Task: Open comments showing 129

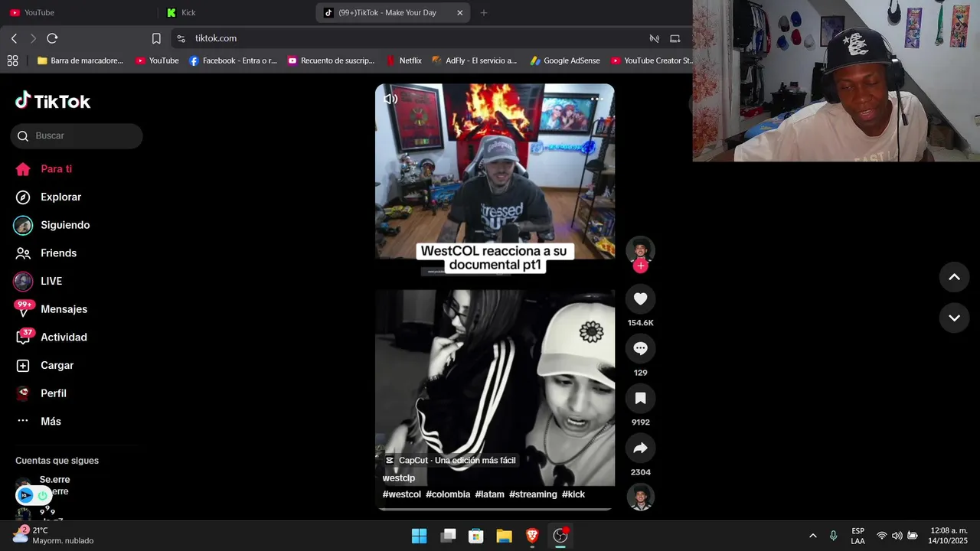Action: pyautogui.click(x=641, y=349)
